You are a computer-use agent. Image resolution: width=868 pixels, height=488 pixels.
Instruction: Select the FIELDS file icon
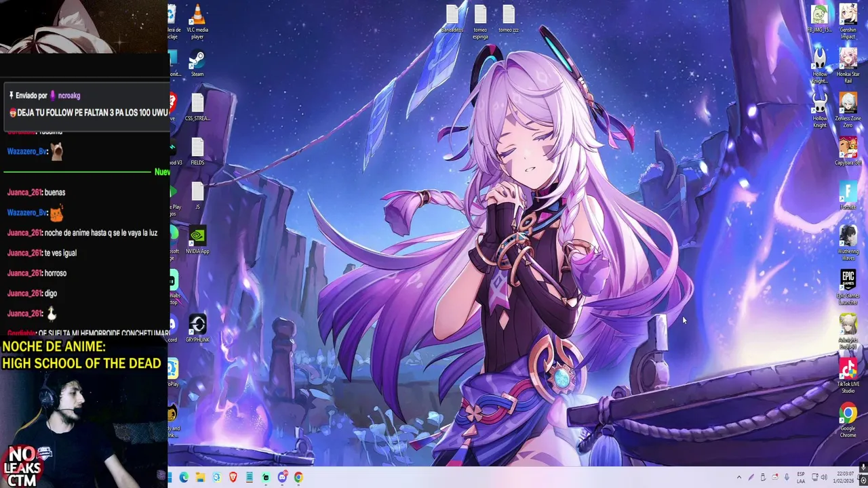[197, 152]
